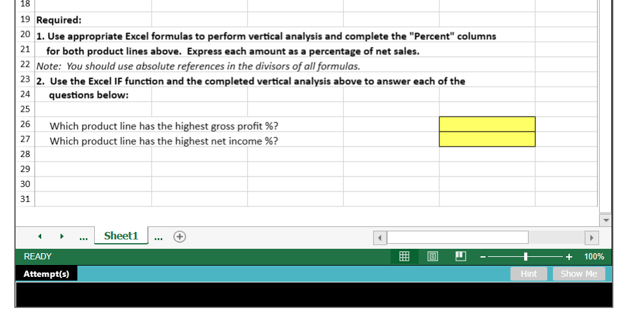The image size is (644, 313).
Task: Select row header 19
Action: point(25,19)
